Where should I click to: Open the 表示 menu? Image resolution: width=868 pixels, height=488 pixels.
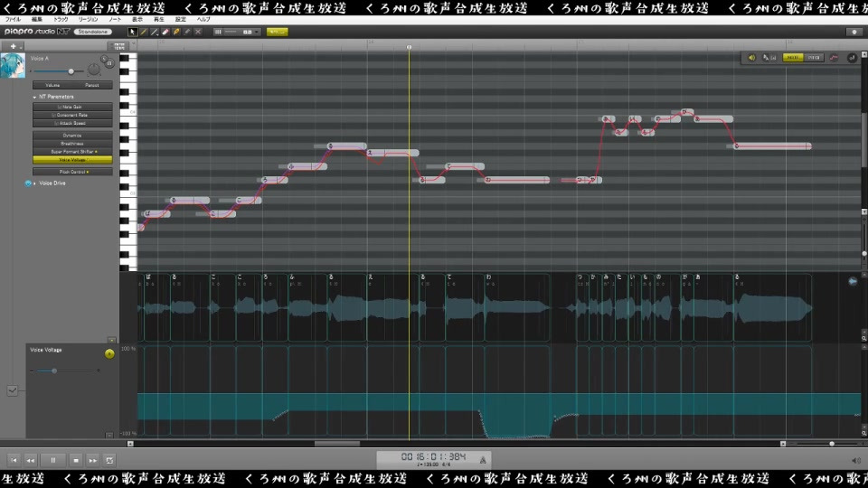pyautogui.click(x=137, y=19)
